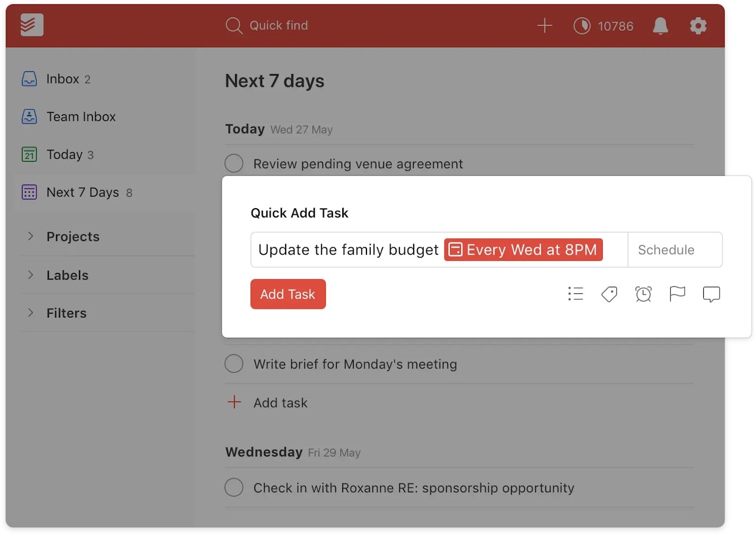This screenshot has width=756, height=535.
Task: Click the plus icon in top bar
Action: (544, 26)
